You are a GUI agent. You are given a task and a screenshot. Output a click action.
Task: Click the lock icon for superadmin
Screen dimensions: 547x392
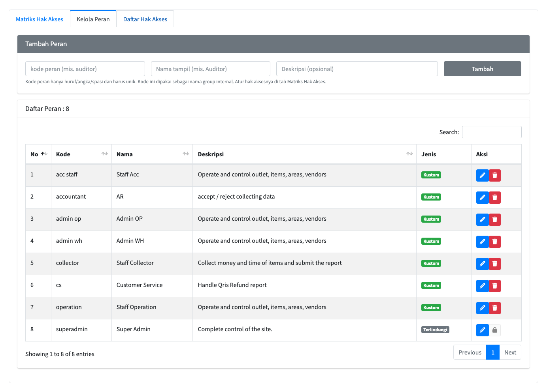click(x=495, y=330)
